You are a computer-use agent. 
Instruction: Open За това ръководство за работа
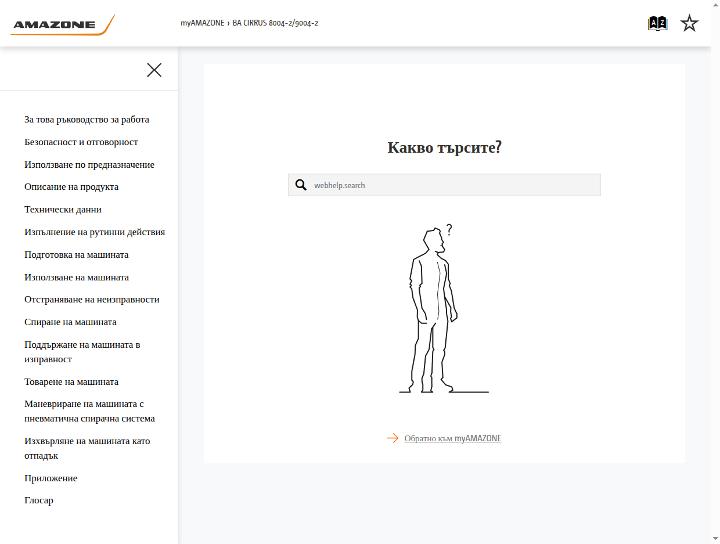click(87, 119)
